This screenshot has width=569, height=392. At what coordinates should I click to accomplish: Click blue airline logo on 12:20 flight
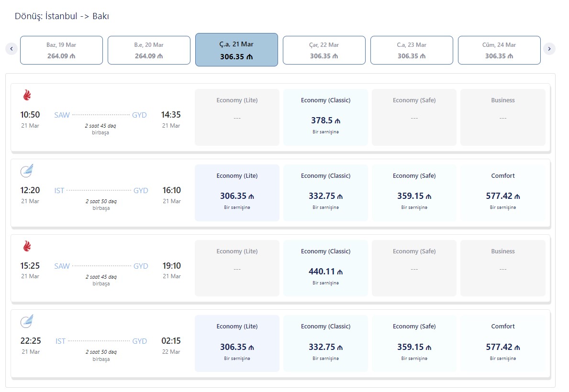27,171
